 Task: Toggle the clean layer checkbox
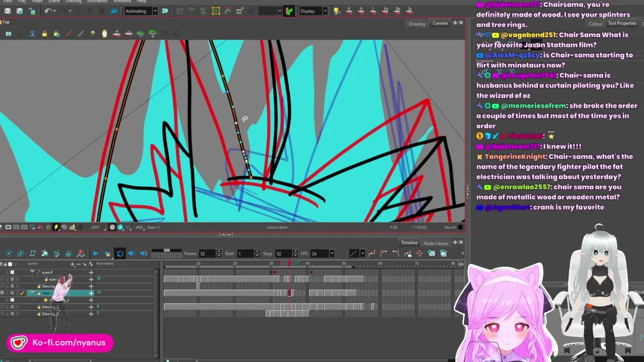click(12, 293)
